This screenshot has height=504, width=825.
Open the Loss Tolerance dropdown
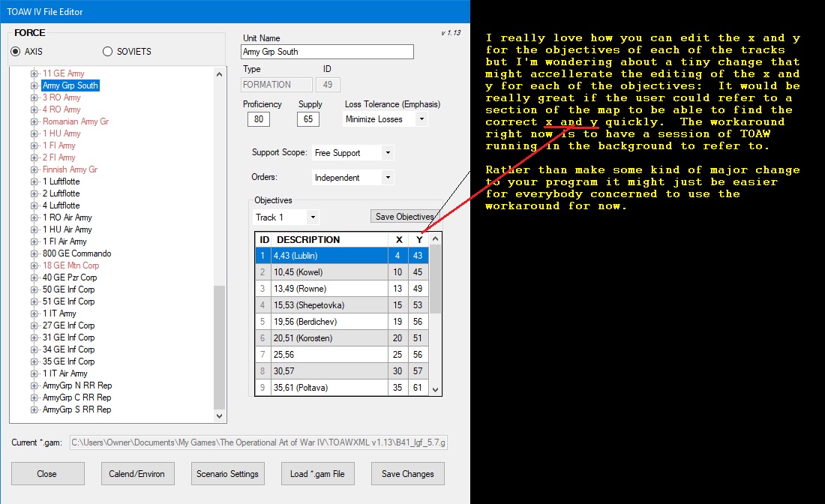pyautogui.click(x=421, y=119)
